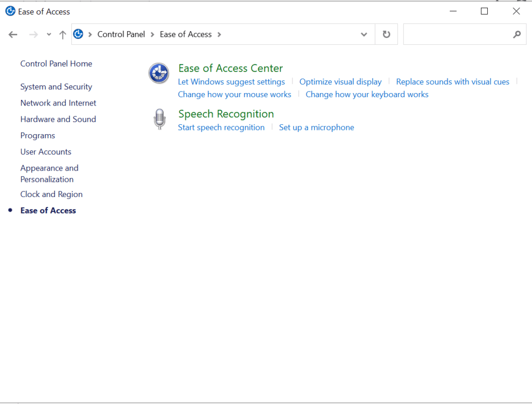The width and height of the screenshot is (532, 404).
Task: Maximize the Ease of Access window
Action: tap(484, 11)
